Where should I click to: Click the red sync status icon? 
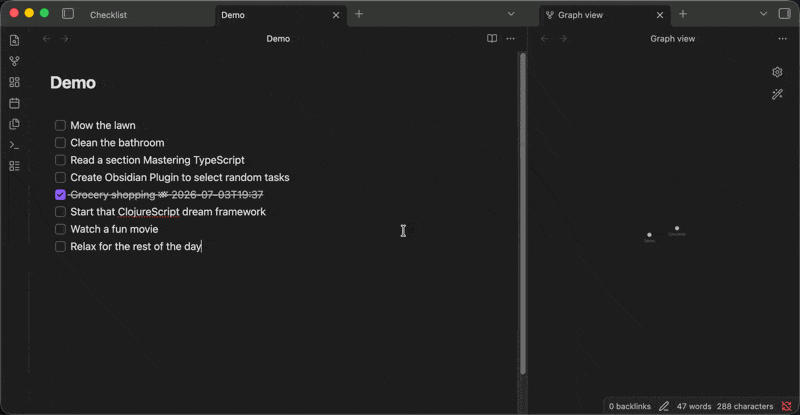[787, 406]
